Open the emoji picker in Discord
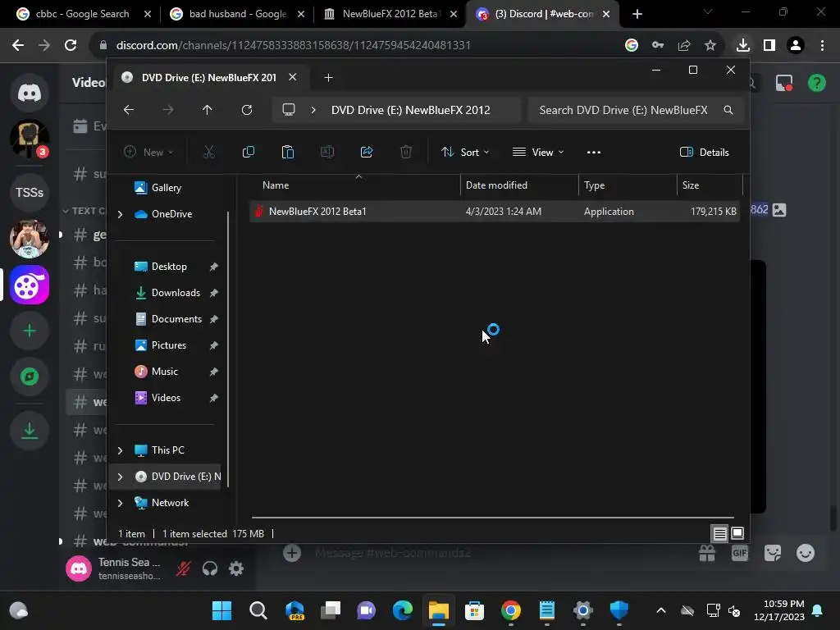Viewport: 840px width, 630px height. point(806,553)
